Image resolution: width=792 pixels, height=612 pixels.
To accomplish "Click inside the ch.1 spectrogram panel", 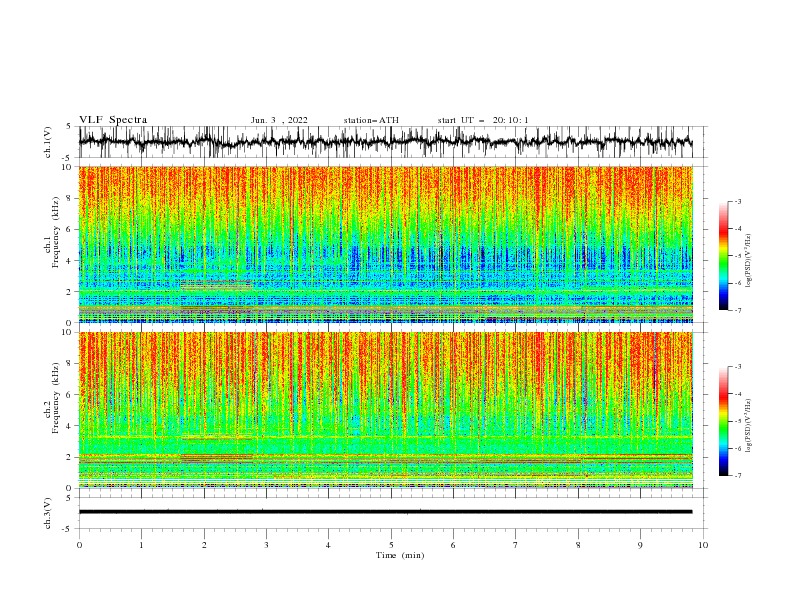I will click(385, 244).
